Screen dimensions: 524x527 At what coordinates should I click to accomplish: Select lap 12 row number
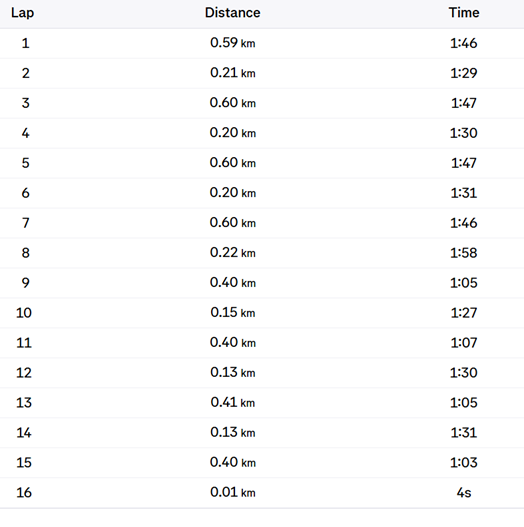pos(24,373)
